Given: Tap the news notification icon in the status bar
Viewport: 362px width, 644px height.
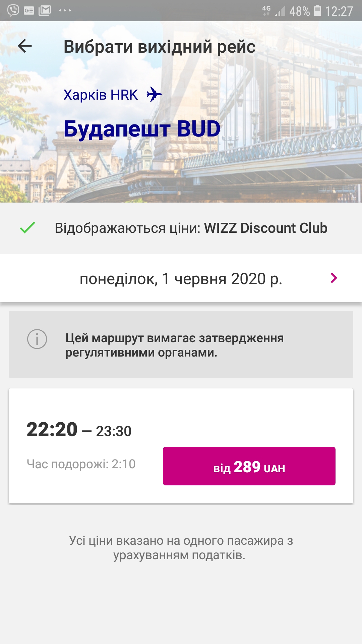Looking at the screenshot, I should tap(29, 10).
